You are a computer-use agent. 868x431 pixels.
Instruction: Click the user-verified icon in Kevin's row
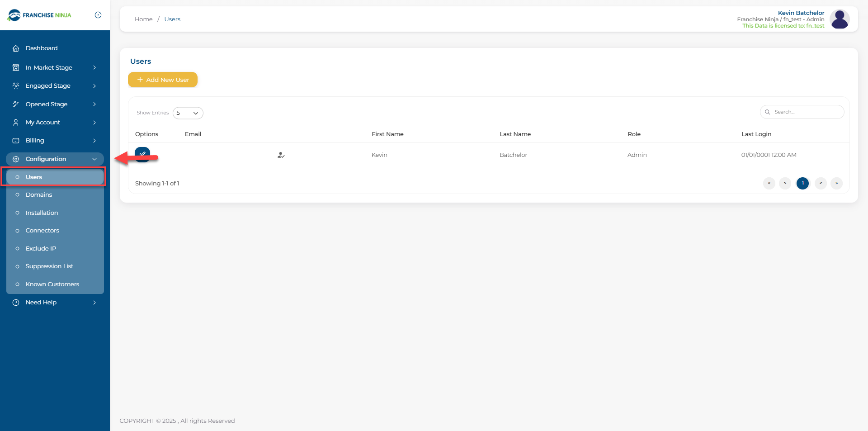coord(281,155)
